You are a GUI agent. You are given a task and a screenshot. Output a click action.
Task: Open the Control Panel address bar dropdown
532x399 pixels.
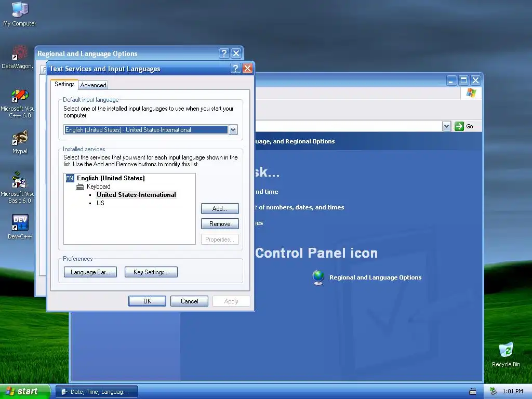[446, 126]
